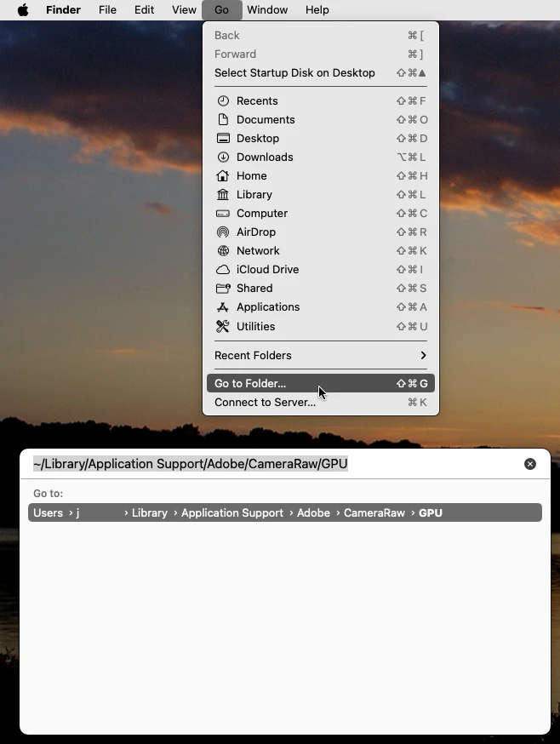560x744 pixels.
Task: Click the Recents clock icon
Action: [x=223, y=101]
